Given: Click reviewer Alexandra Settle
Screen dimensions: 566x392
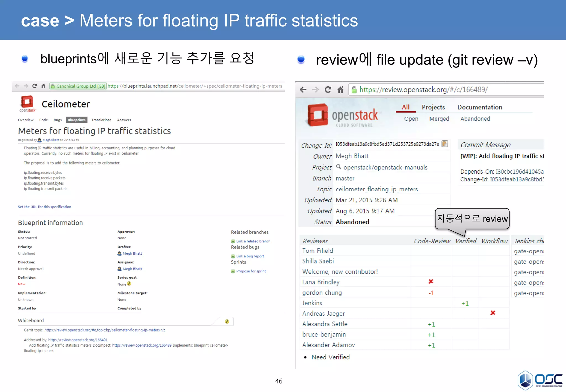Looking at the screenshot, I should (x=325, y=324).
